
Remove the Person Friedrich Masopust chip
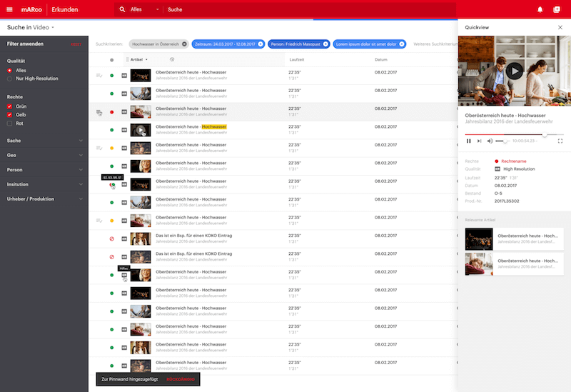pyautogui.click(x=325, y=44)
